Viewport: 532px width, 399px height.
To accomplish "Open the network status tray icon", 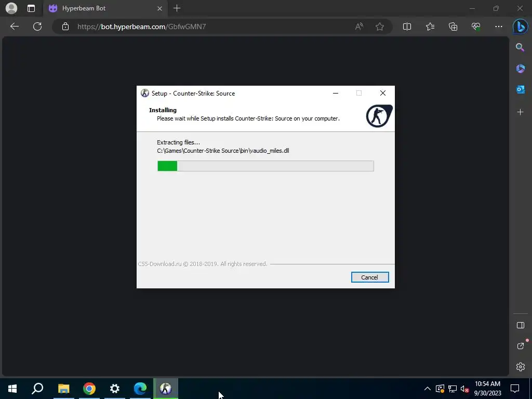I will pyautogui.click(x=453, y=389).
